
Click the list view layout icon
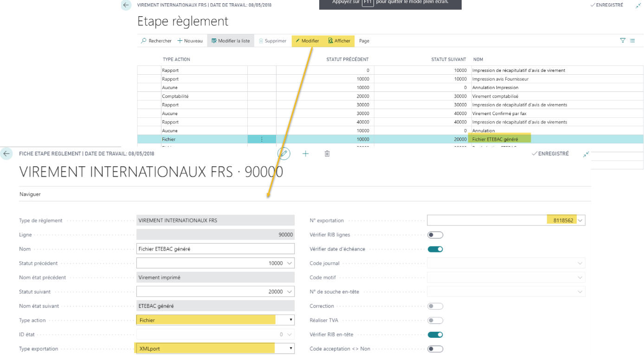tap(632, 41)
